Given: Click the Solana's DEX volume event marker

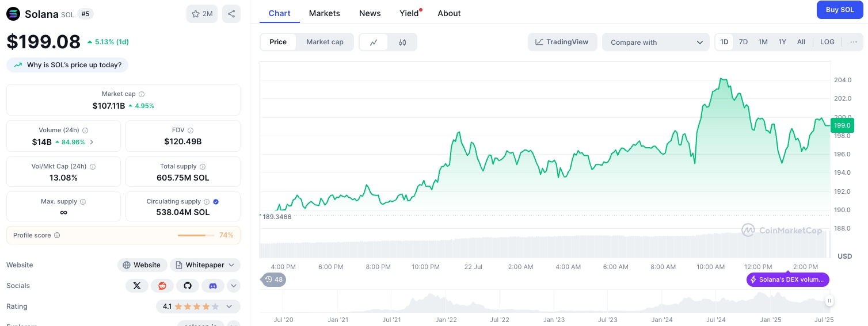Looking at the screenshot, I should click(788, 280).
